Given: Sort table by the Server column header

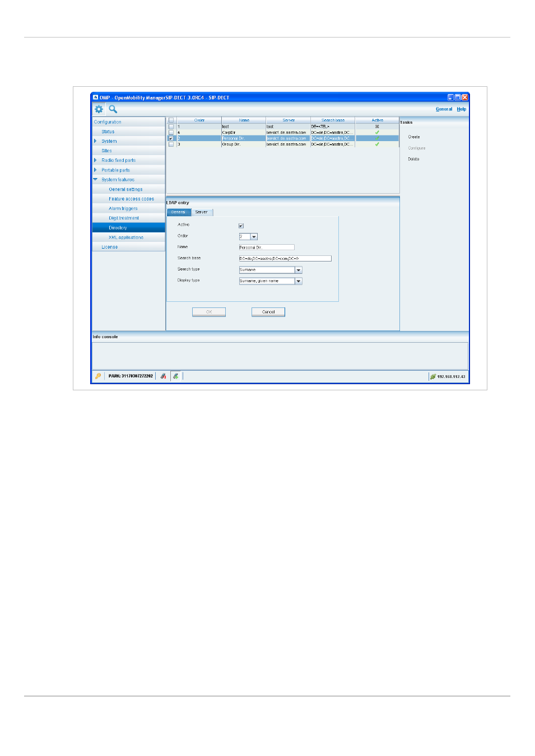Looking at the screenshot, I should (289, 120).
